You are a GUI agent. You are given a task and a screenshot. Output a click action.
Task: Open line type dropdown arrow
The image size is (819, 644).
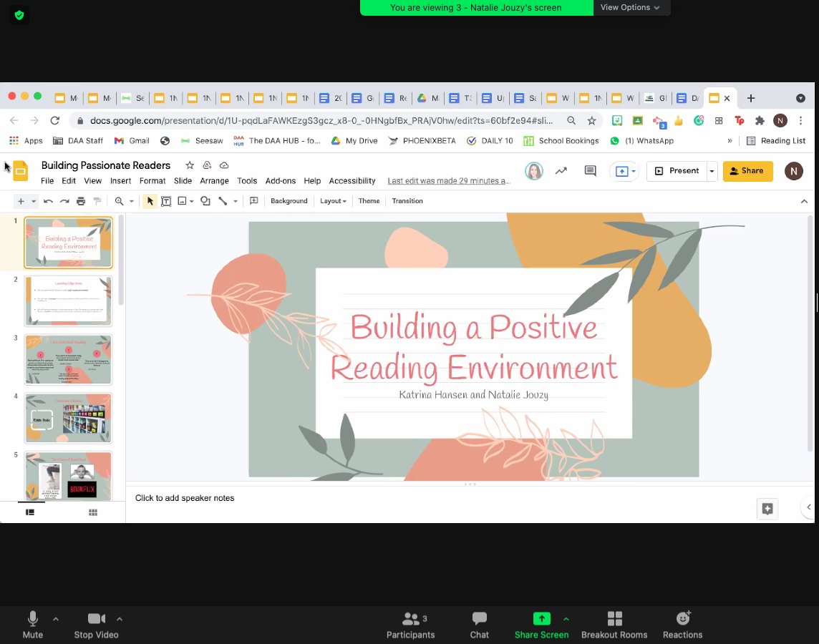pos(236,202)
